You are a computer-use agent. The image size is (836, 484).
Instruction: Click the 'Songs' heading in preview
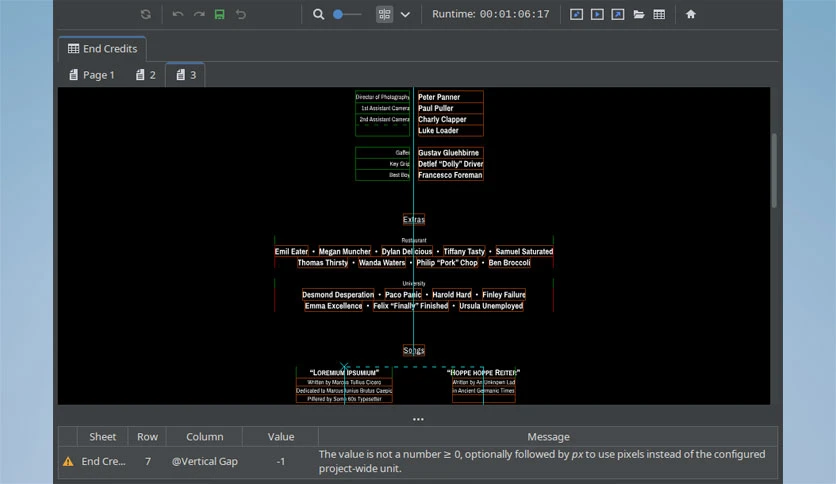[x=414, y=350]
